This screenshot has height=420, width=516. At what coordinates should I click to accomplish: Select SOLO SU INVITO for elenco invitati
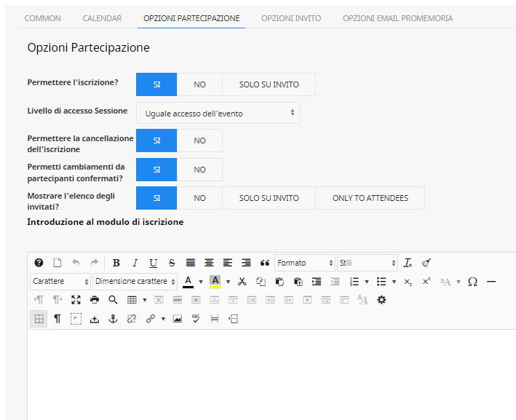(269, 198)
